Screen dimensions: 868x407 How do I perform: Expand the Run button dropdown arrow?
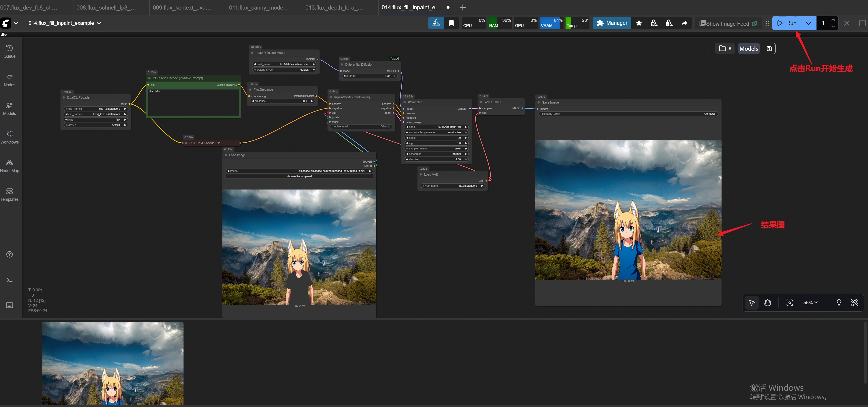[x=808, y=23]
